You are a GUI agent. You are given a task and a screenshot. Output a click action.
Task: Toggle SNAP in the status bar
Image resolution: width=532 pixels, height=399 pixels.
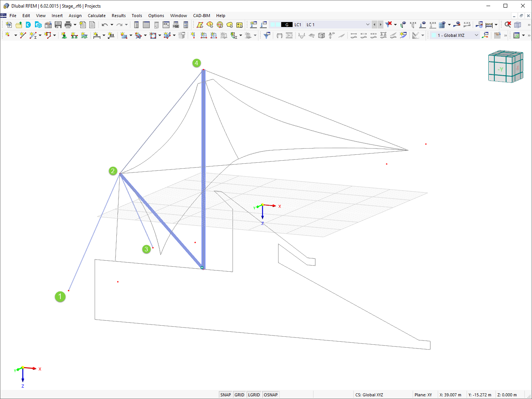click(225, 395)
